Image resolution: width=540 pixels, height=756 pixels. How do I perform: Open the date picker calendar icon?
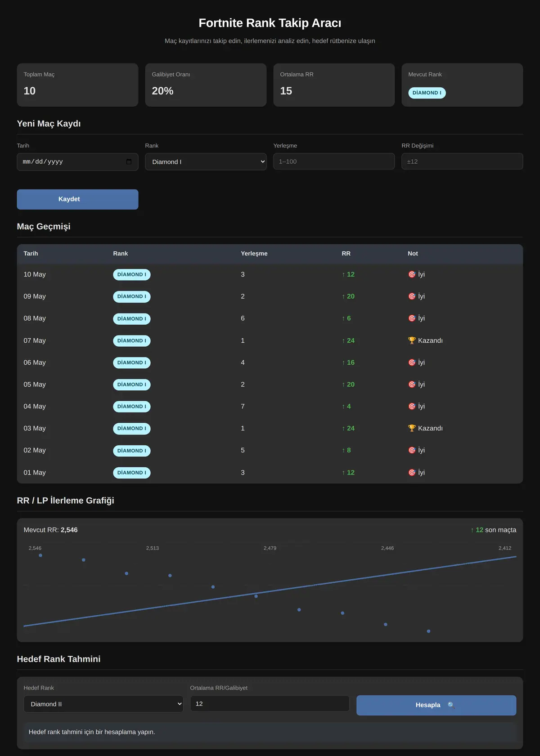tap(129, 162)
